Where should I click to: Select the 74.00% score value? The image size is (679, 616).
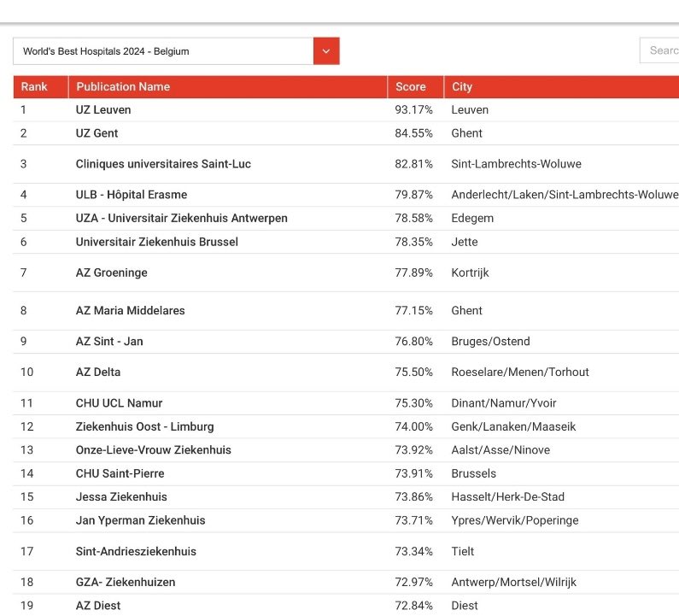coord(413,426)
